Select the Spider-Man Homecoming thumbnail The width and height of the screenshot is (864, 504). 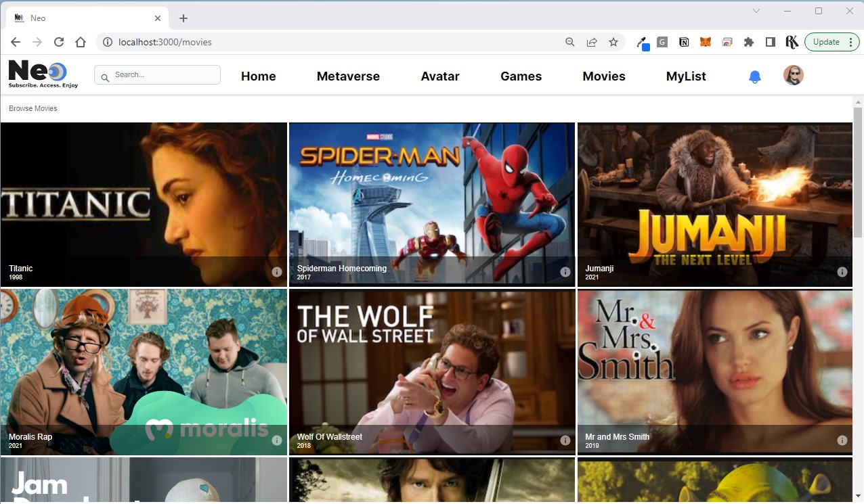tap(432, 204)
